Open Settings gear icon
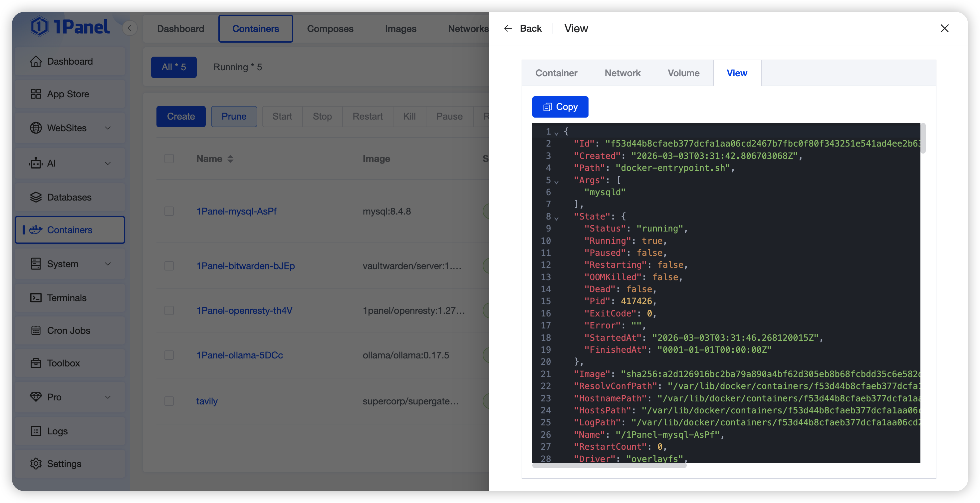The image size is (980, 503). click(36, 463)
